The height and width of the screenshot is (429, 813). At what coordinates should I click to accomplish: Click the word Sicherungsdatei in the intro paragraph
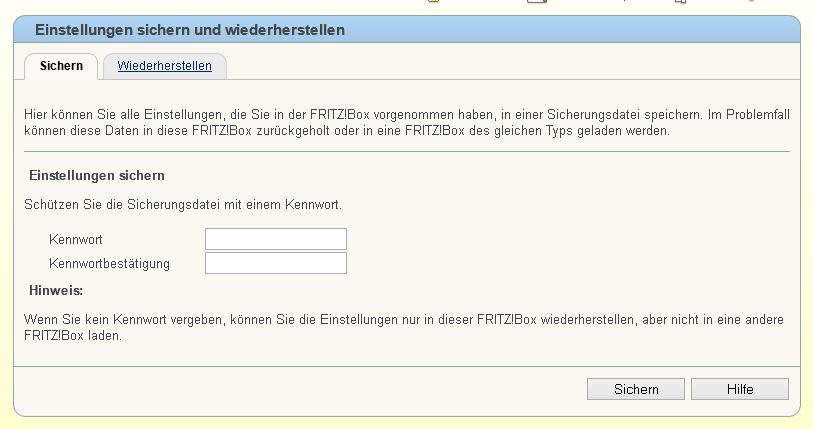(x=593, y=115)
